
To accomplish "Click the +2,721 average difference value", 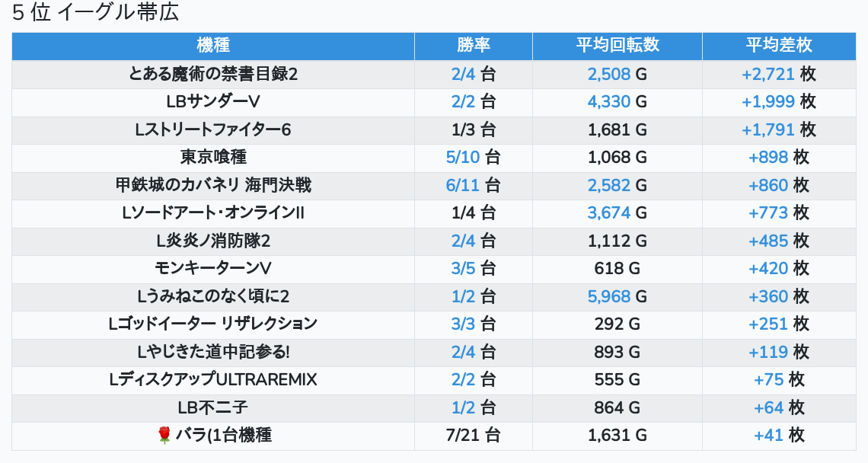I will (x=767, y=74).
